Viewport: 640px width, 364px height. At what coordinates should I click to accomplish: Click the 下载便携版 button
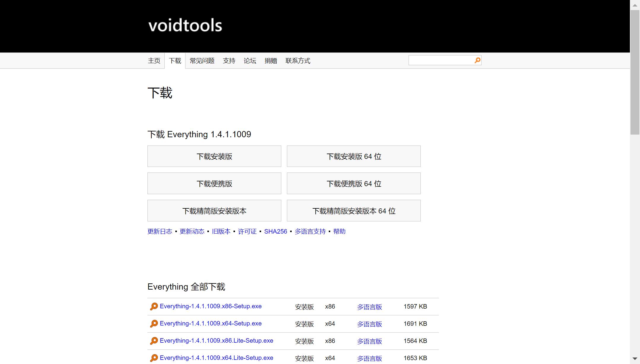pos(214,183)
